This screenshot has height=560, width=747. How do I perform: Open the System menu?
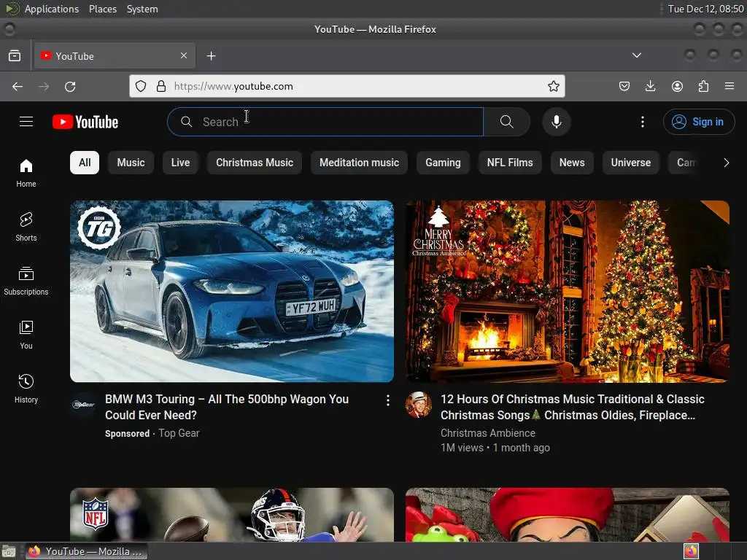click(142, 9)
